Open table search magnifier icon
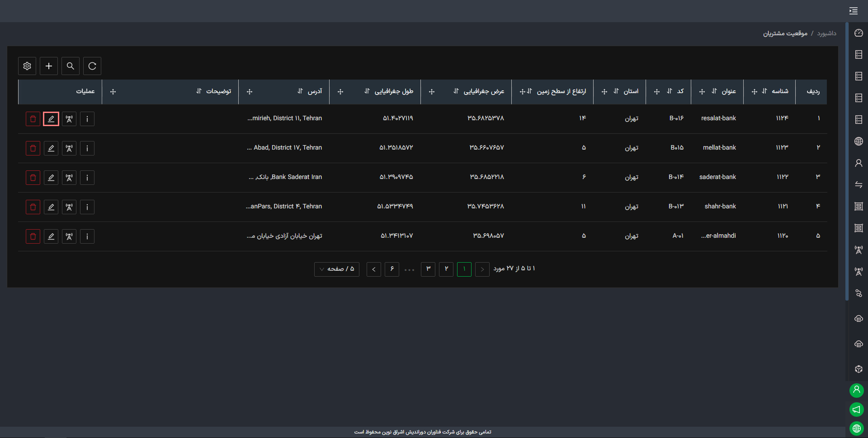Viewport: 868px width, 438px height. pos(71,66)
